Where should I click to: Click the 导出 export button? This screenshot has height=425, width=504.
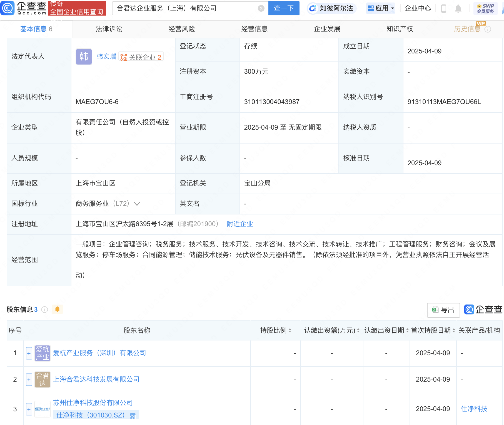coord(443,310)
